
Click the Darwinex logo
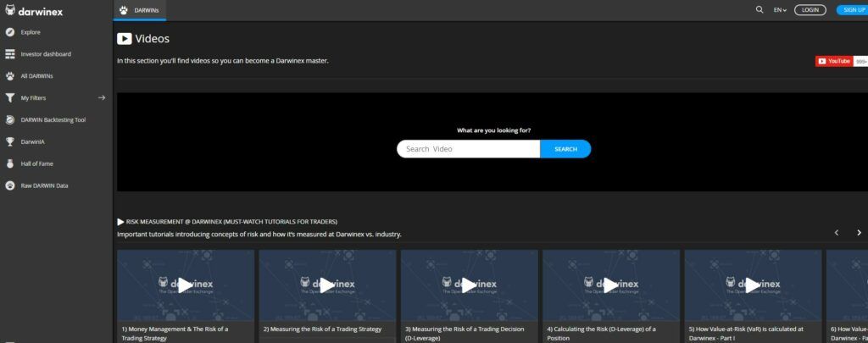point(34,10)
